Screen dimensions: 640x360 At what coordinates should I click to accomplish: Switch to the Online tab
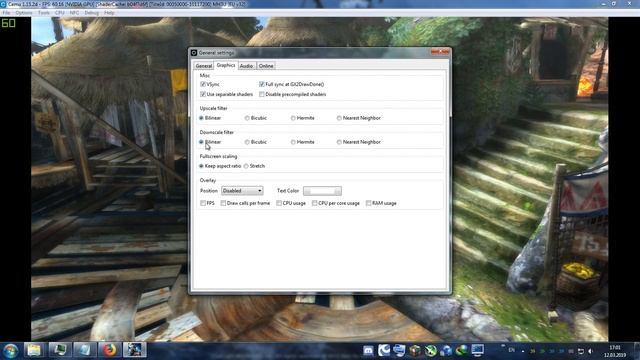click(266, 66)
